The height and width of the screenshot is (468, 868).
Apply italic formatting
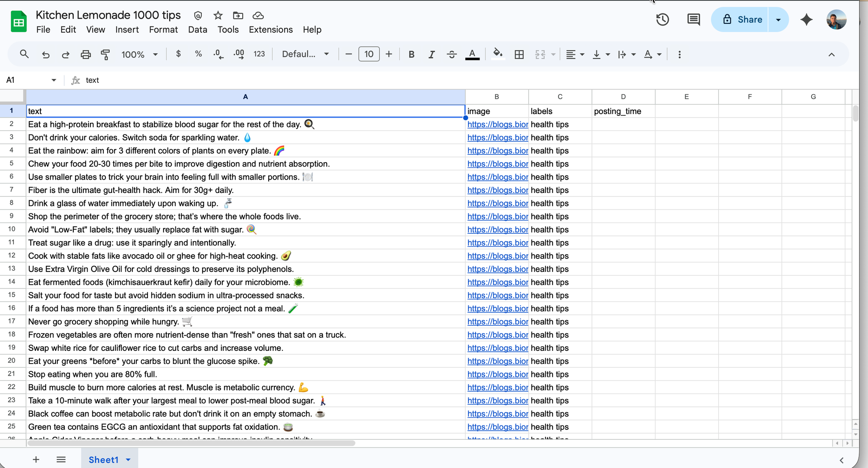[x=431, y=54]
